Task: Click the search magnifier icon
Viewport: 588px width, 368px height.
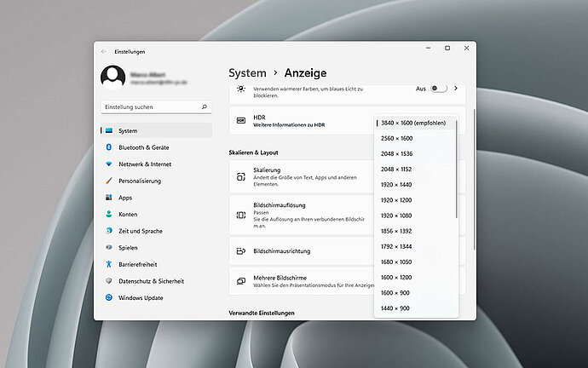Action: (205, 106)
